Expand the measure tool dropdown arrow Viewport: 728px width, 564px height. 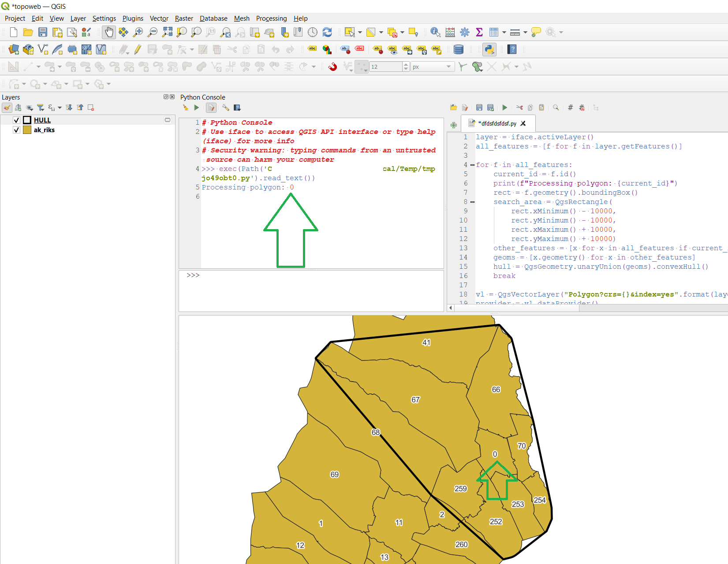[525, 32]
